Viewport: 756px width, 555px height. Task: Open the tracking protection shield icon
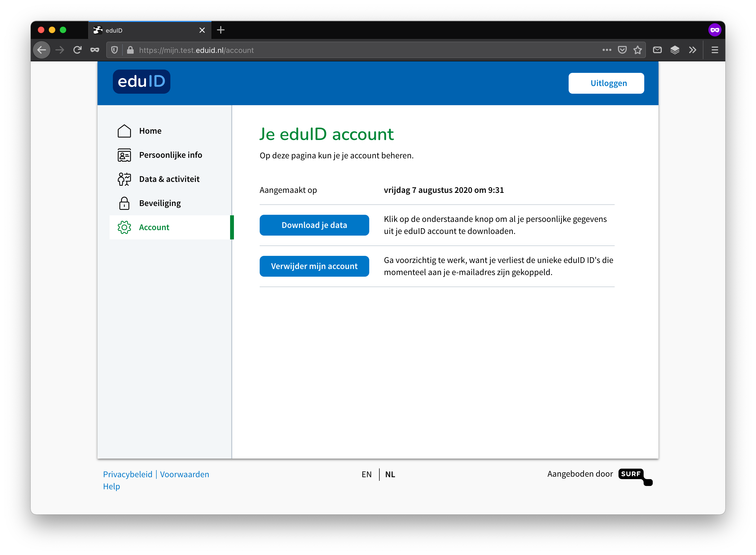tap(114, 50)
